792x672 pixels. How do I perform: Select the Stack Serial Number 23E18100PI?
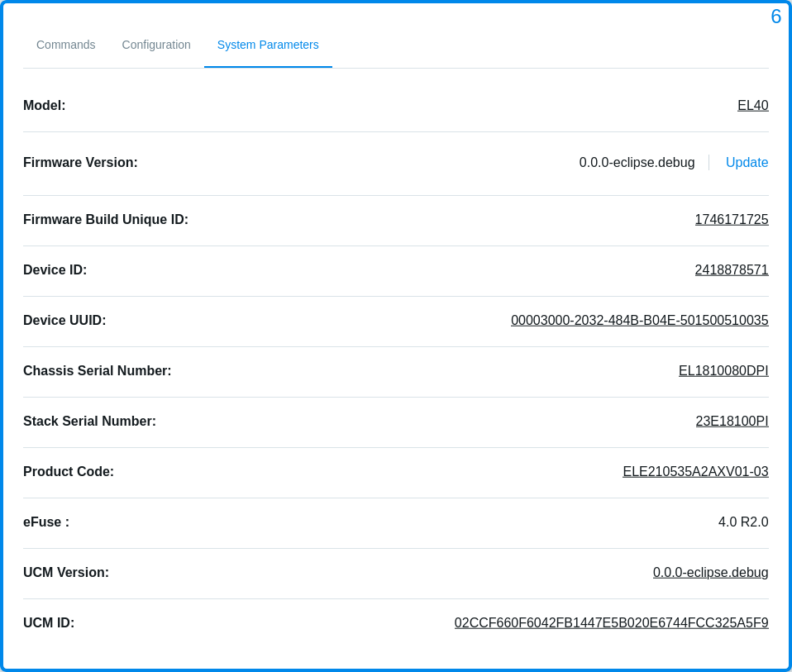tap(731, 421)
